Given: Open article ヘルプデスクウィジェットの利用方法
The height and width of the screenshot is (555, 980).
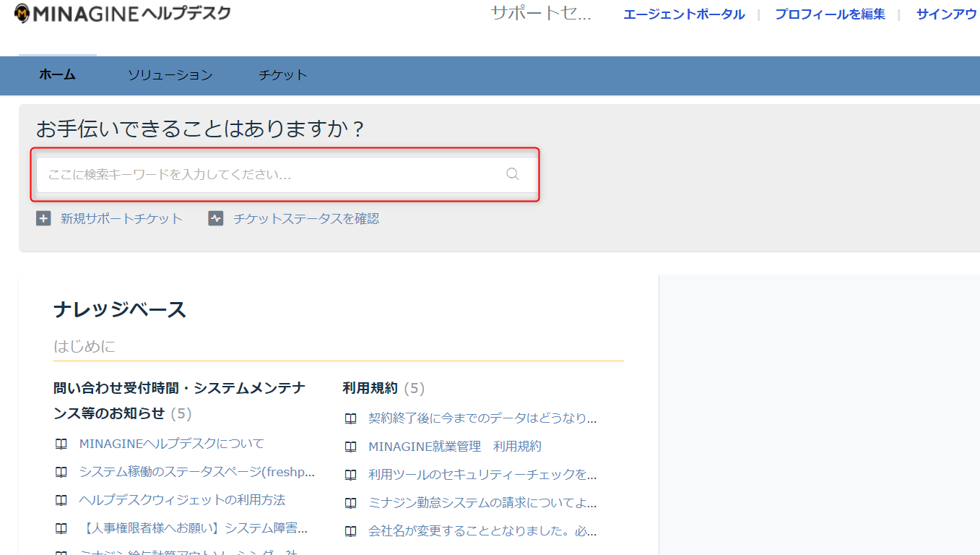Looking at the screenshot, I should point(183,500).
